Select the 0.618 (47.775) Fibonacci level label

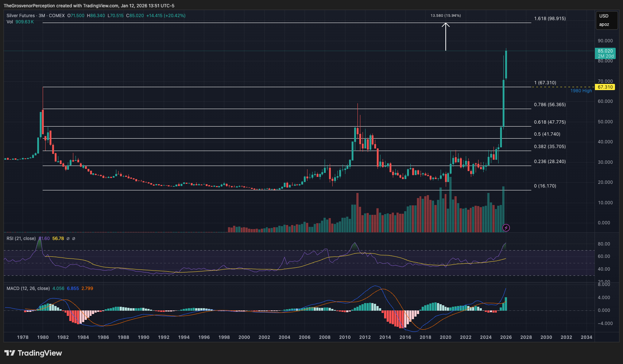click(x=550, y=122)
